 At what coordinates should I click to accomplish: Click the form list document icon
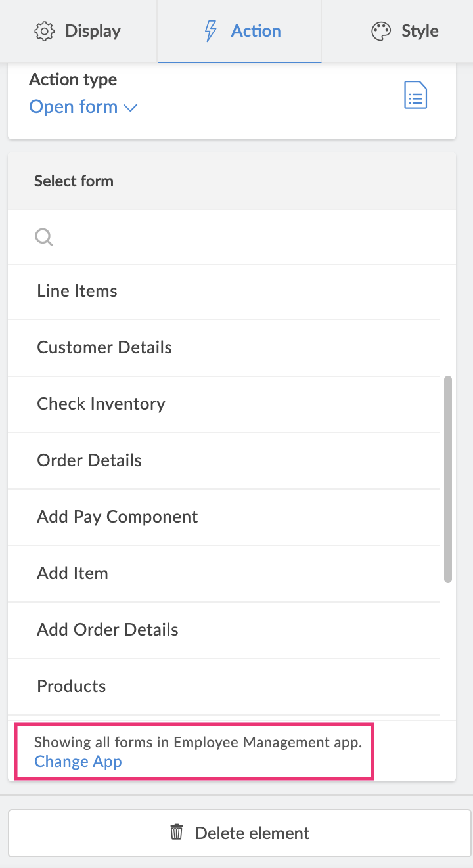415,96
